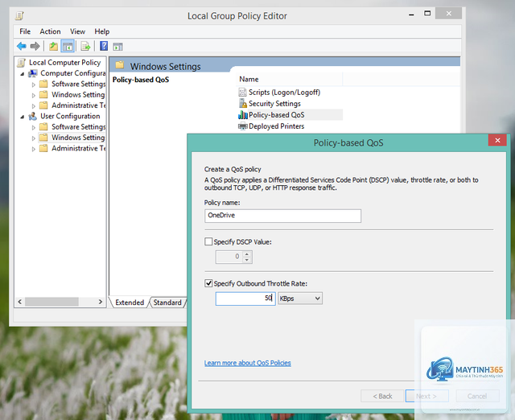
Task: Minimize the Local Group Policy Editor window
Action: [x=411, y=14]
